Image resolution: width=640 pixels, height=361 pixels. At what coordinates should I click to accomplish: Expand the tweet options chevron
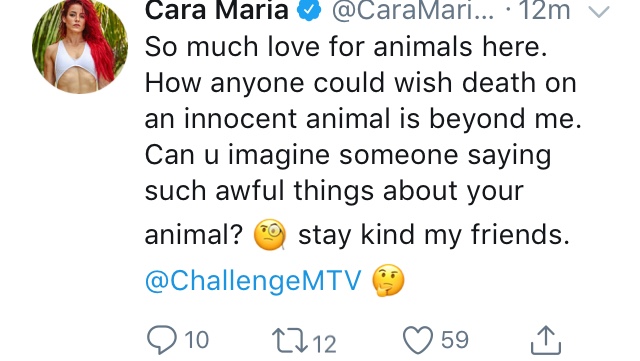pyautogui.click(x=599, y=11)
